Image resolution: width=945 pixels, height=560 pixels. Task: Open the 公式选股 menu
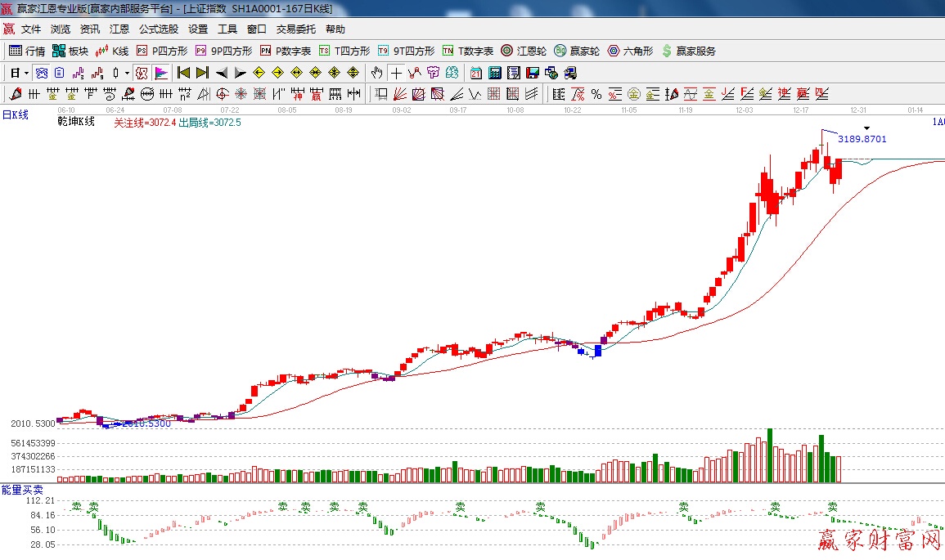tap(159, 29)
